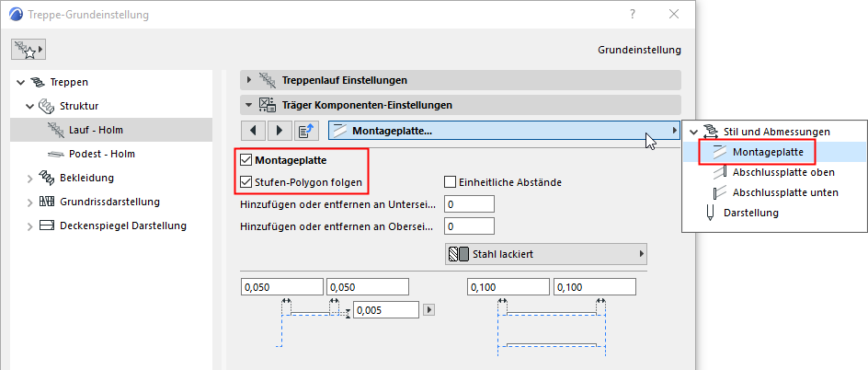The width and height of the screenshot is (868, 370).
Task: Click the second 0,100 dimension field
Action: tap(595, 287)
